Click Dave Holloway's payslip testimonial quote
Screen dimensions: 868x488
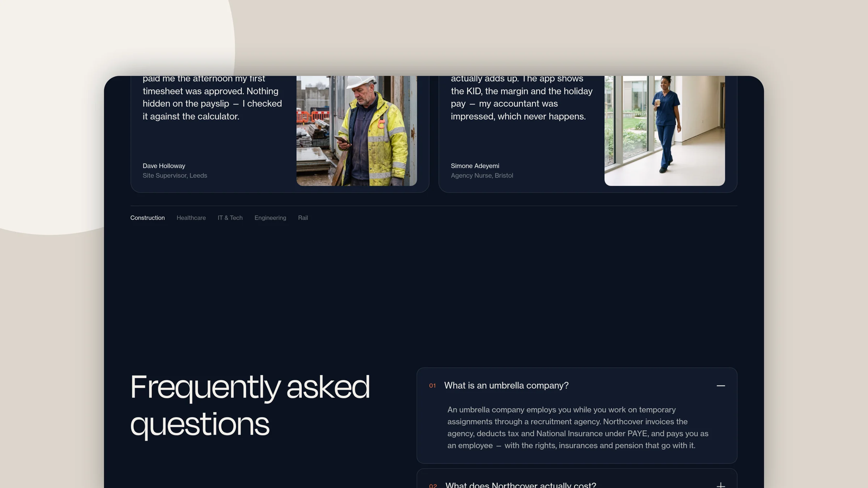click(x=212, y=98)
